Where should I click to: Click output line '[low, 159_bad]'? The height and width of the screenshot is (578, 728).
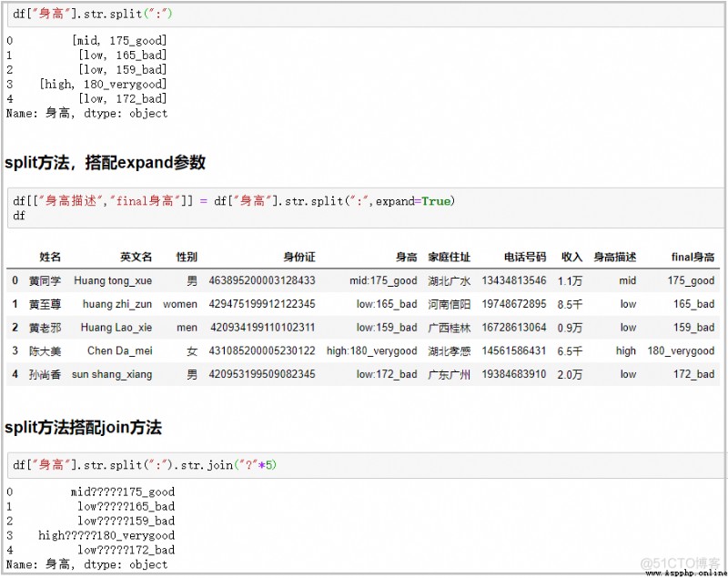pos(123,70)
